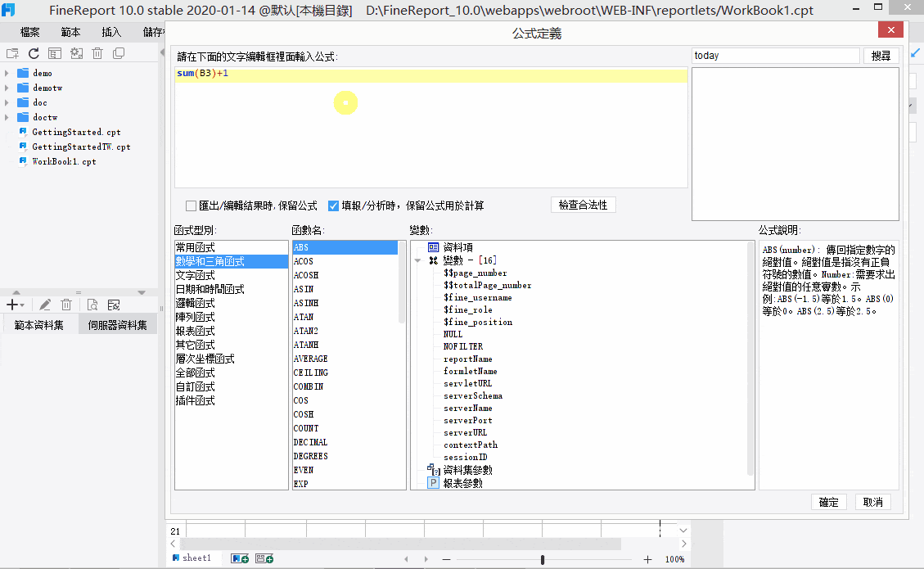924x569 pixels.
Task: Click the new folder icon in the file toolbar
Action: (12, 54)
